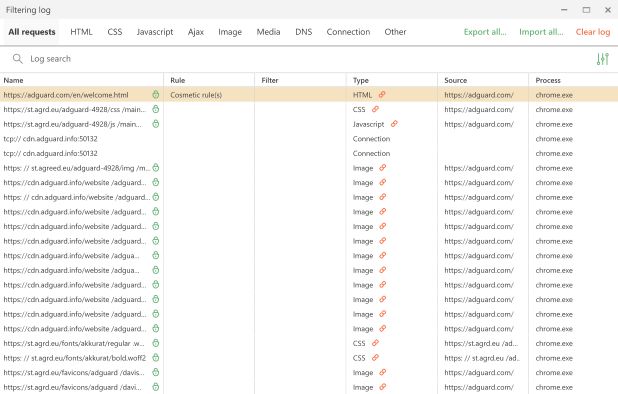Click the link icon next to Javascript type
Image resolution: width=618 pixels, height=394 pixels.
[394, 124]
